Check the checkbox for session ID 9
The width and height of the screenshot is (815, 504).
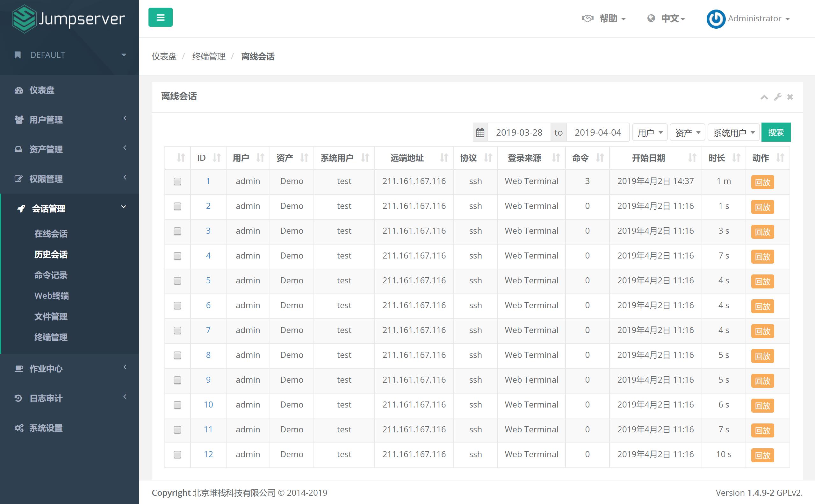[177, 380]
